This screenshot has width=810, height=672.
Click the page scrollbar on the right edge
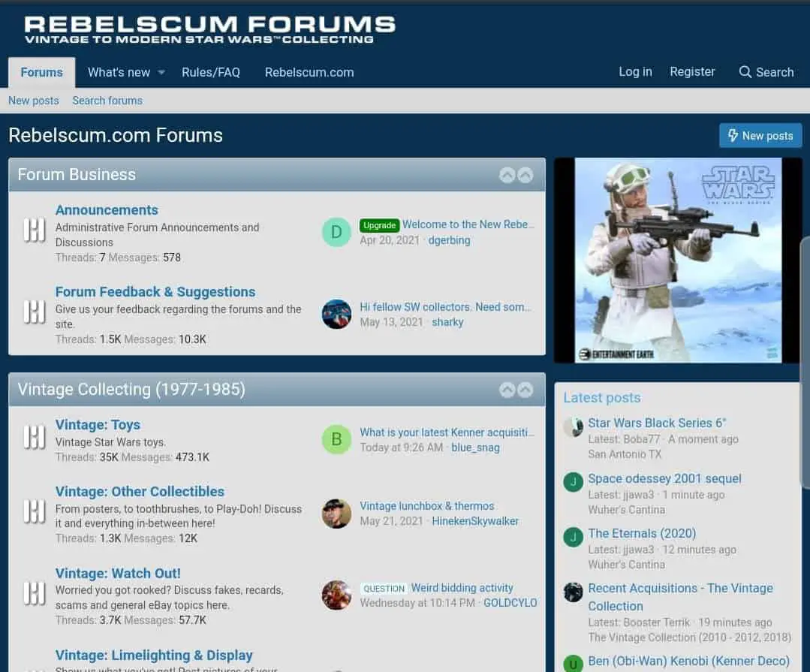tap(805, 362)
